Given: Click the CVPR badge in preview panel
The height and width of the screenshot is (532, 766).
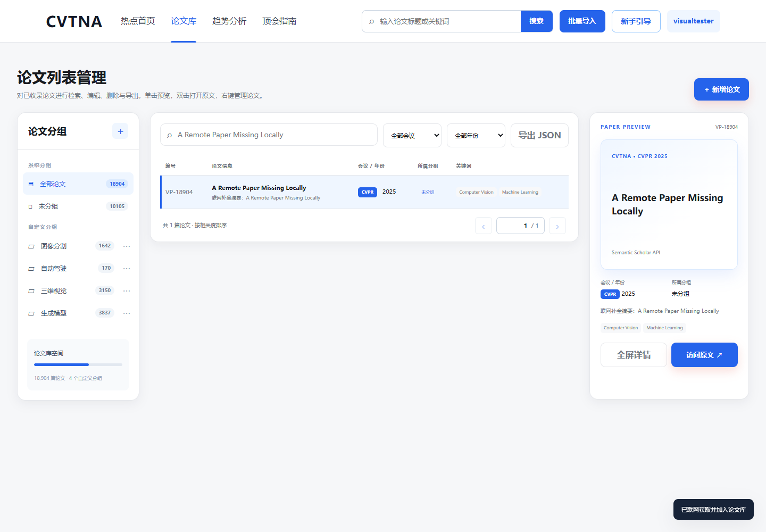Looking at the screenshot, I should [x=610, y=294].
